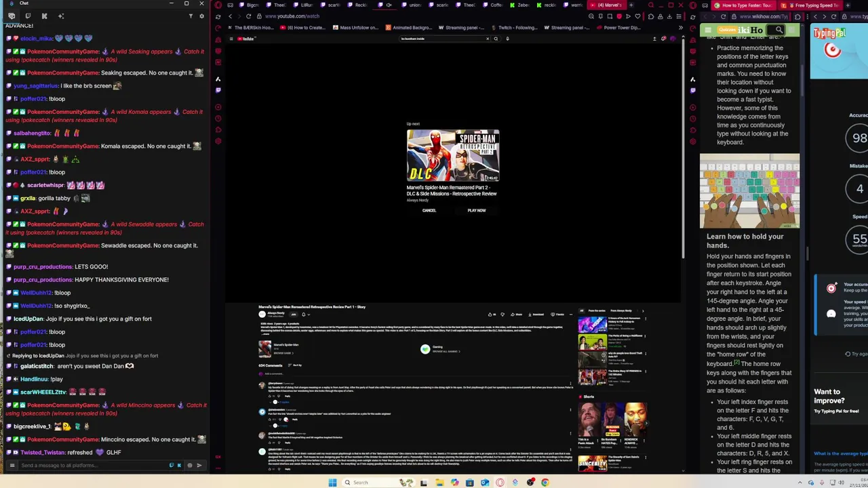Open Sort by for comments
Screen dimensions: 868x488
click(x=294, y=365)
